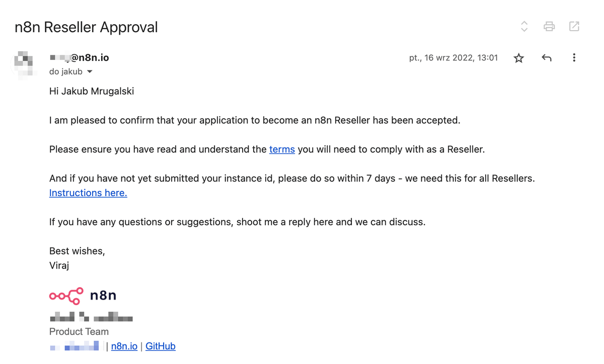This screenshot has height=364, width=604.
Task: Print this email using the printer icon
Action: (x=549, y=27)
